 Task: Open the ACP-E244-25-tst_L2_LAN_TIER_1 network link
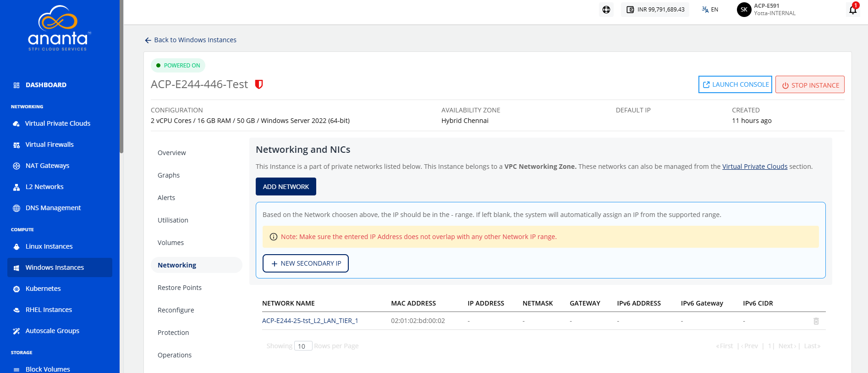coord(310,321)
